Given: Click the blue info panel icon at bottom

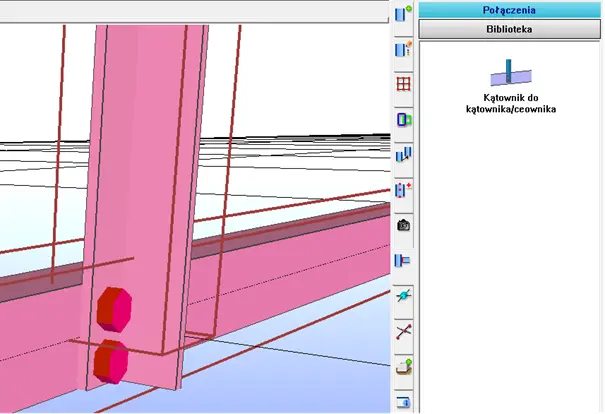Looking at the screenshot, I should coord(404,402).
